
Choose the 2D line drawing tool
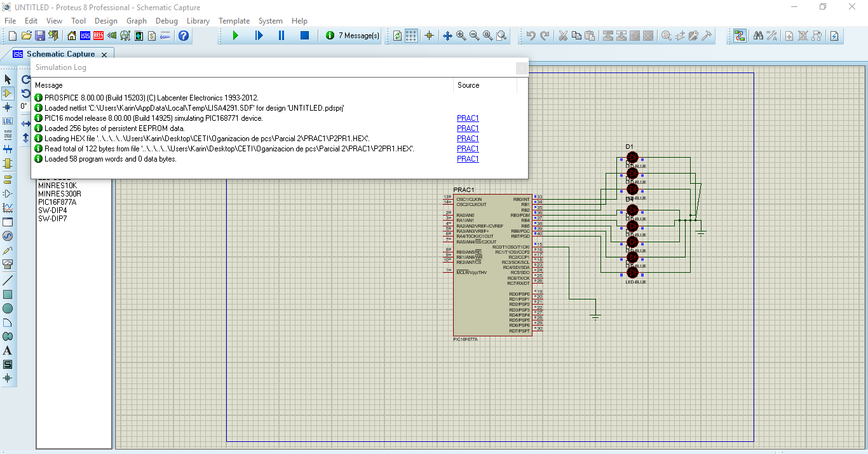8,280
